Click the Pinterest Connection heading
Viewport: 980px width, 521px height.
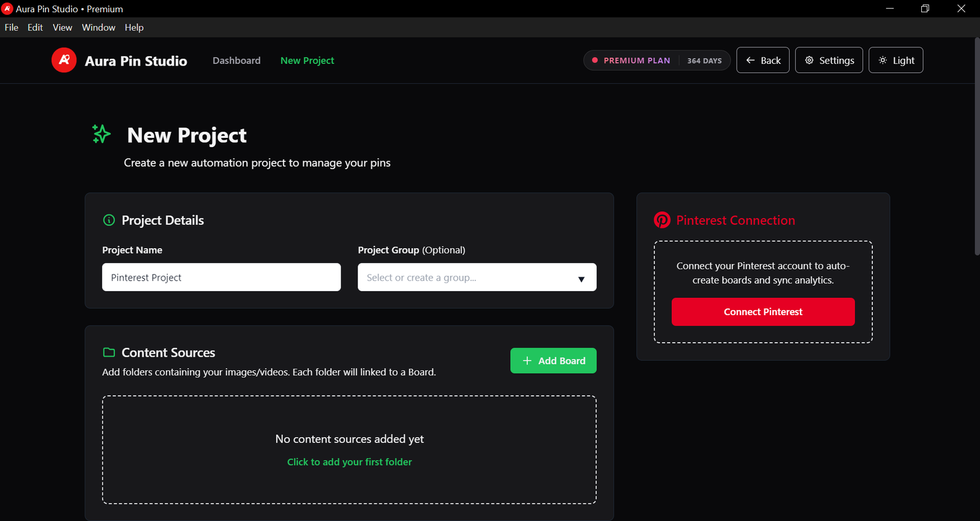[736, 220]
